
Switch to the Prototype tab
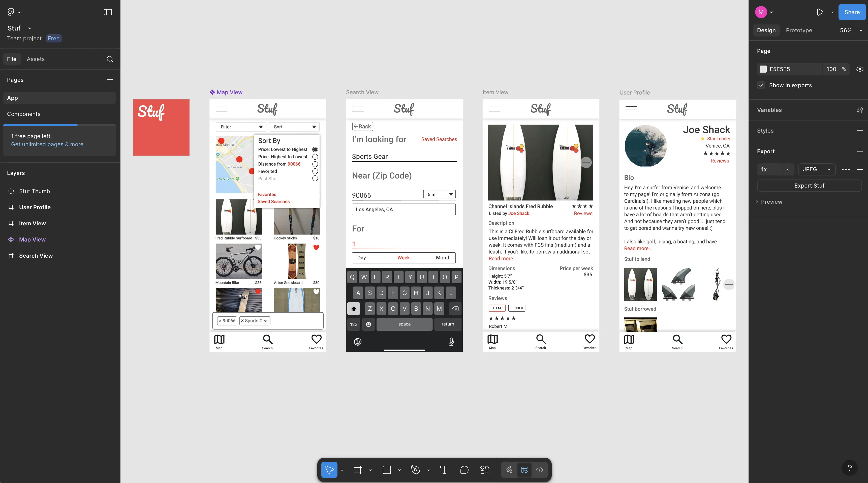(x=799, y=30)
